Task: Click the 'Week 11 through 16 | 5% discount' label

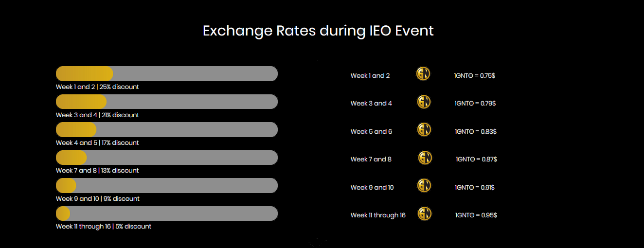Action: click(x=104, y=227)
